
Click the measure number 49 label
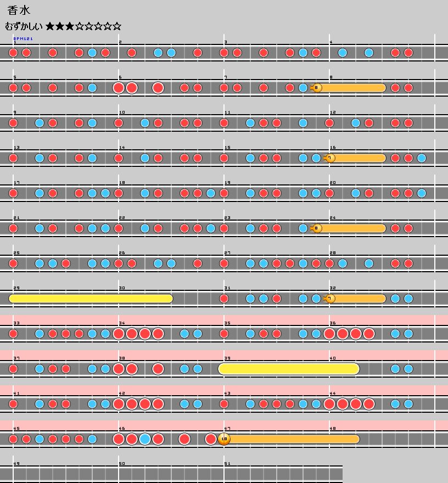(x=16, y=464)
